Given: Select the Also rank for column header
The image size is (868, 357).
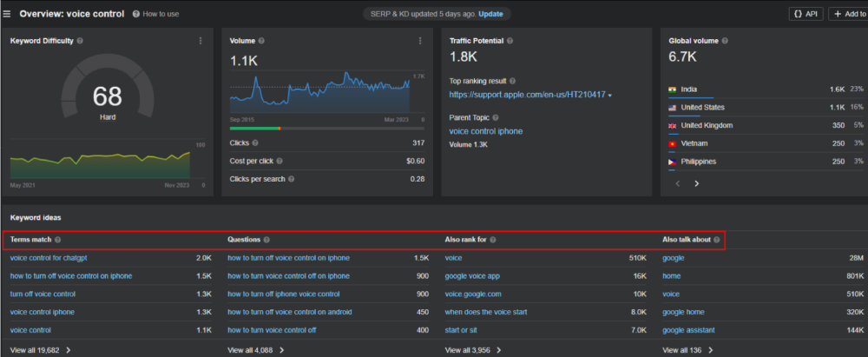Looking at the screenshot, I should point(465,240).
